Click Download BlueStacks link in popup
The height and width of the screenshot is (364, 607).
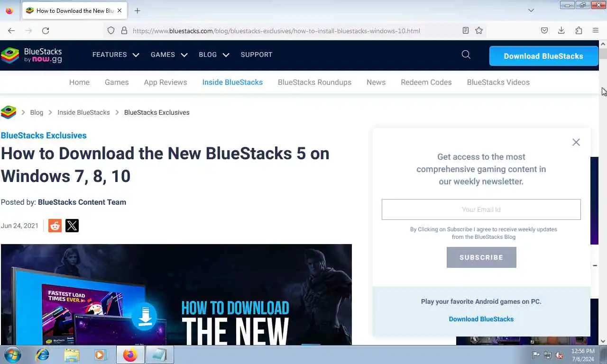click(481, 319)
